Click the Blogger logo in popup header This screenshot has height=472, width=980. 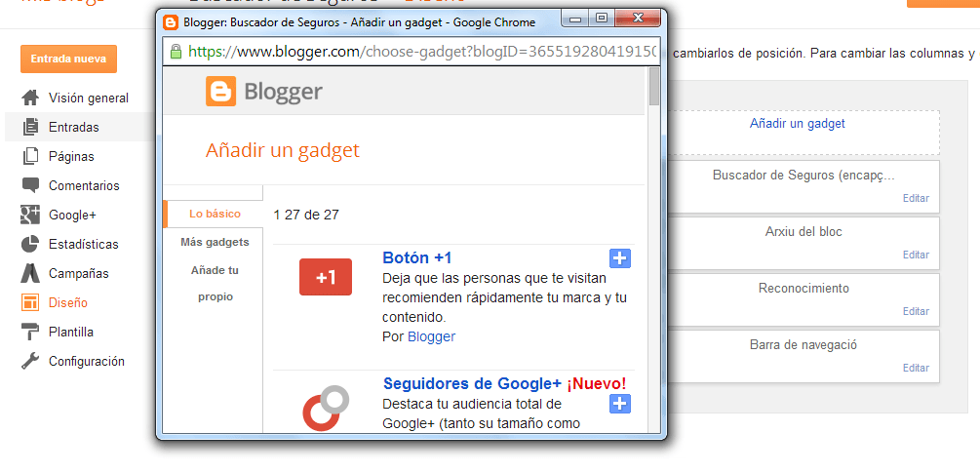263,93
